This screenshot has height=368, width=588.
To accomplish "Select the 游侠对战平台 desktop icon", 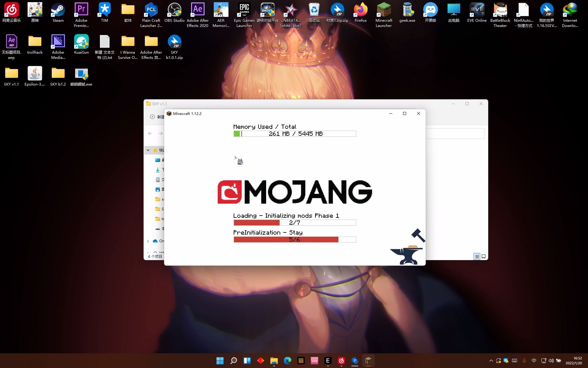I will point(267,12).
